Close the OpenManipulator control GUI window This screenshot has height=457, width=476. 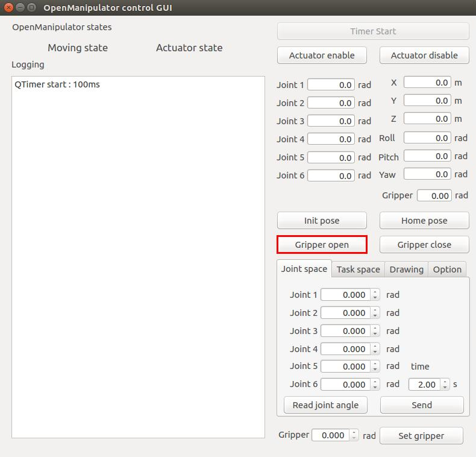8,8
